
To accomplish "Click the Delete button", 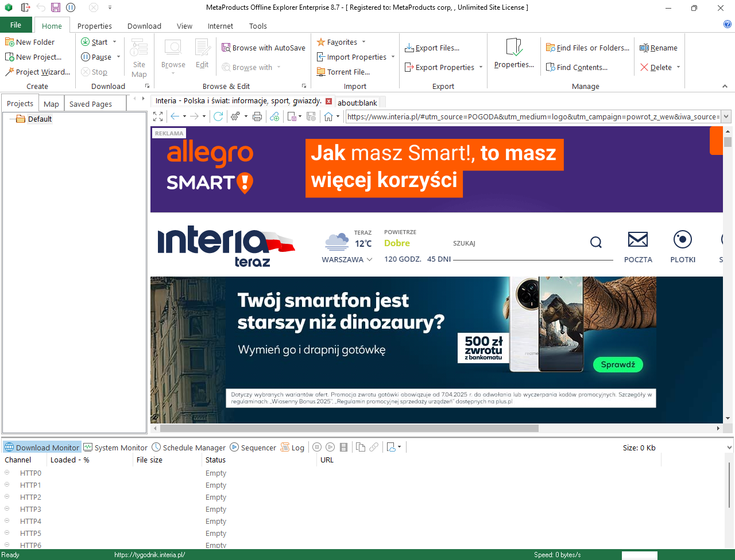I will point(656,67).
